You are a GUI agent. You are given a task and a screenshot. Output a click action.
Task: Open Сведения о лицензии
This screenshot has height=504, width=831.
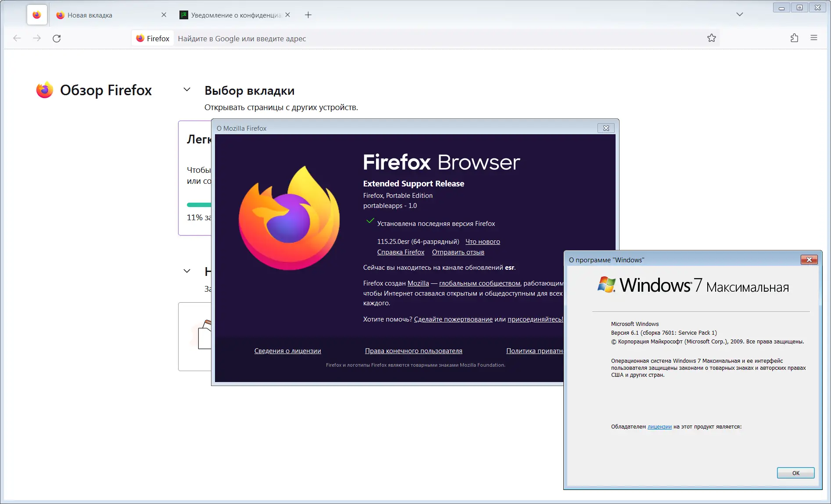click(287, 350)
